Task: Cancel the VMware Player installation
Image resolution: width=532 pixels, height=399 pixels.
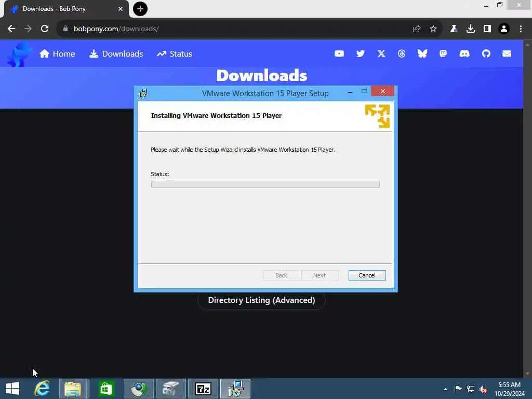Action: click(367, 275)
